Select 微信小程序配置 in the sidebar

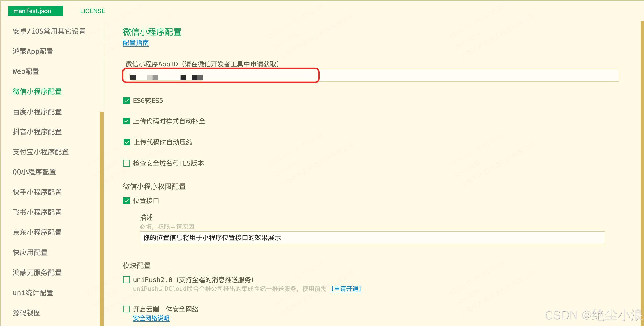pos(37,92)
